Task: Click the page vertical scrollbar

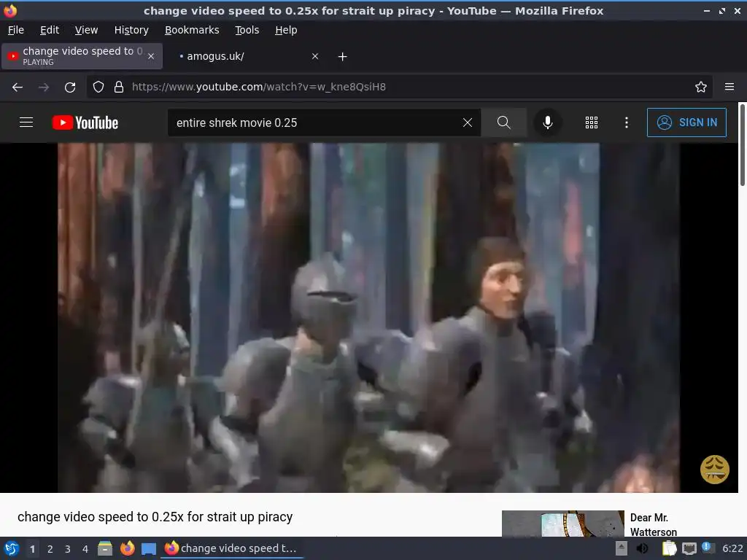Action: 742,144
